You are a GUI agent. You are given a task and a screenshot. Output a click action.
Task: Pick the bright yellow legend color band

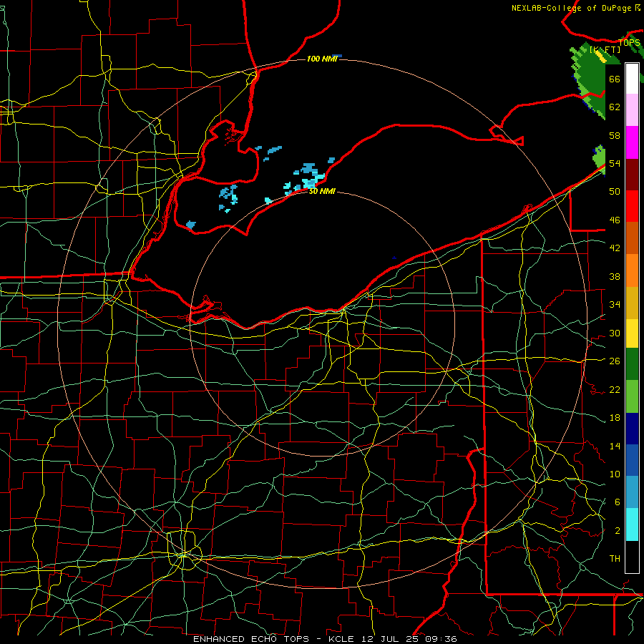[x=632, y=333]
